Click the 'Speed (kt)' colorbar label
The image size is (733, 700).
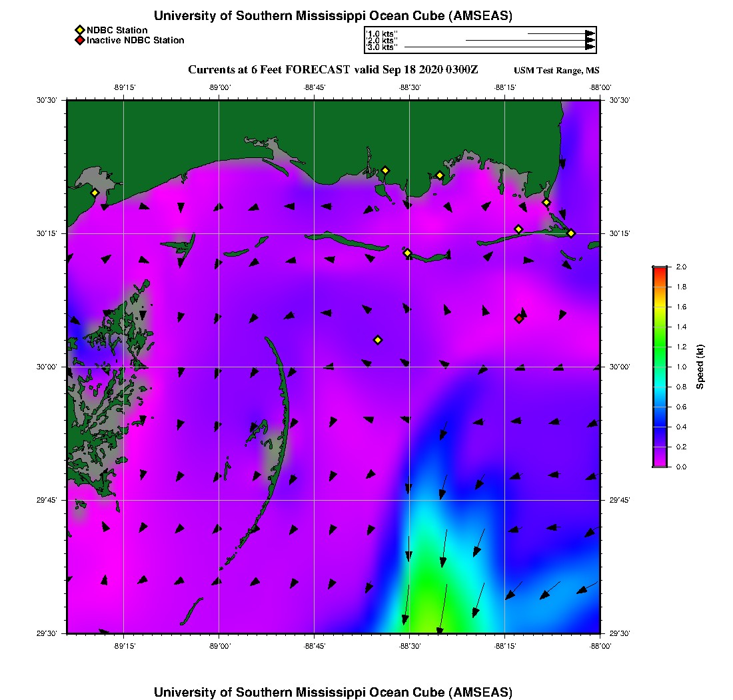pos(700,367)
